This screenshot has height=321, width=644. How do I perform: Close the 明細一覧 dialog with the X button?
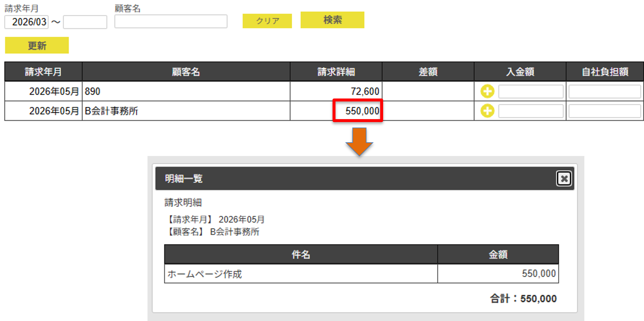tap(564, 178)
